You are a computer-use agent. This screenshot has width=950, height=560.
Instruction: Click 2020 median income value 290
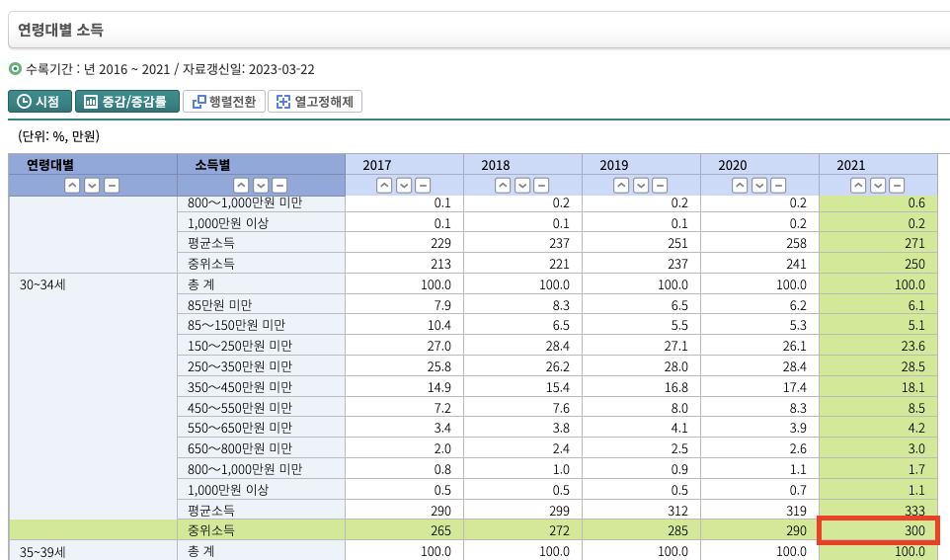pyautogui.click(x=759, y=530)
